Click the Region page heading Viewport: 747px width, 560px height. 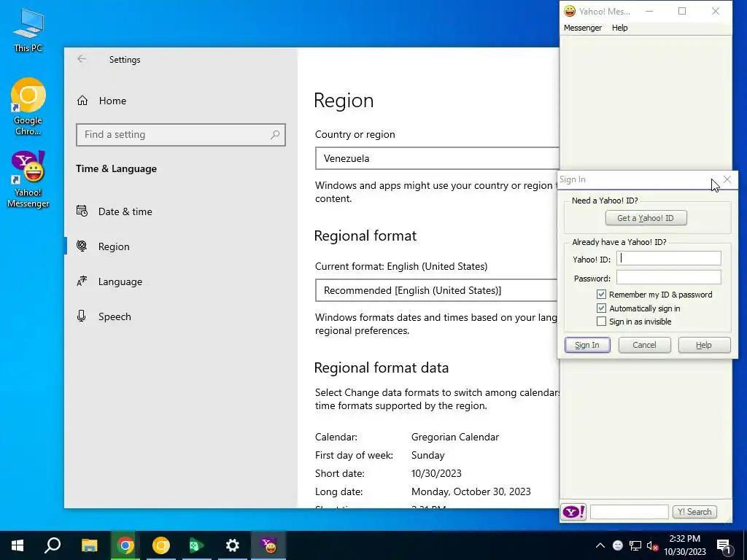[344, 101]
